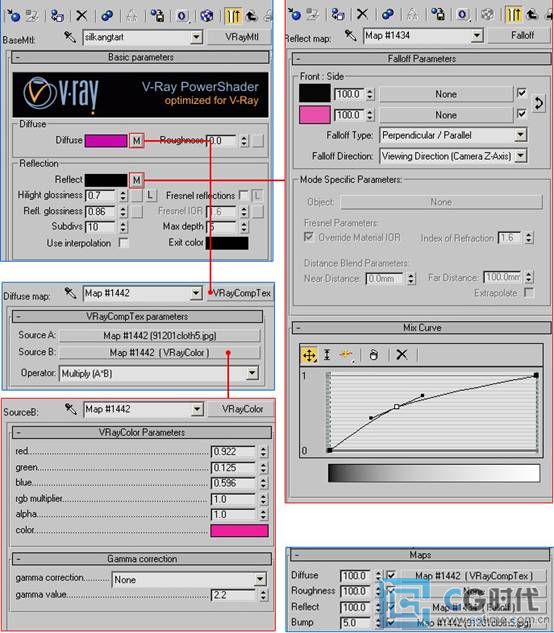Viewport: 554px width, 633px height.
Task: Collapse Falloff Parameters rollout
Action: [421, 59]
